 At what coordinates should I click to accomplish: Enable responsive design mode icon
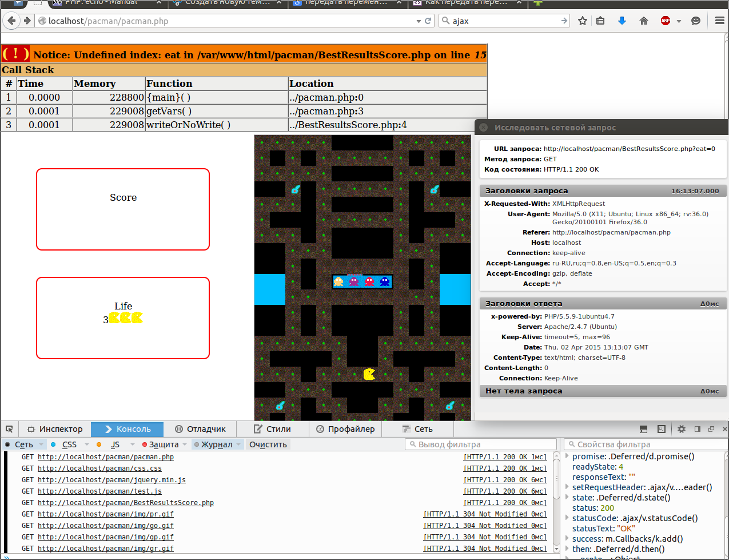coord(662,429)
